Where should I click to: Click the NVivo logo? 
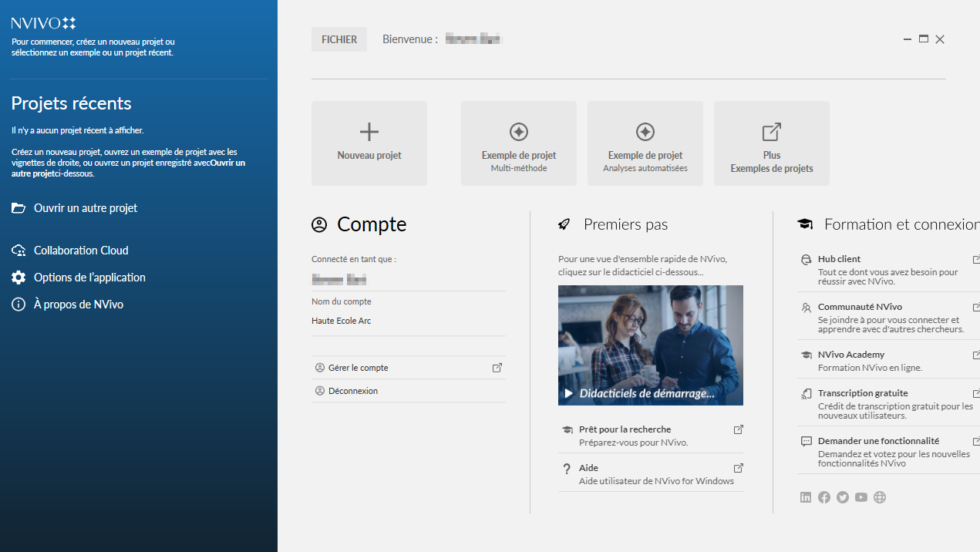pos(44,23)
